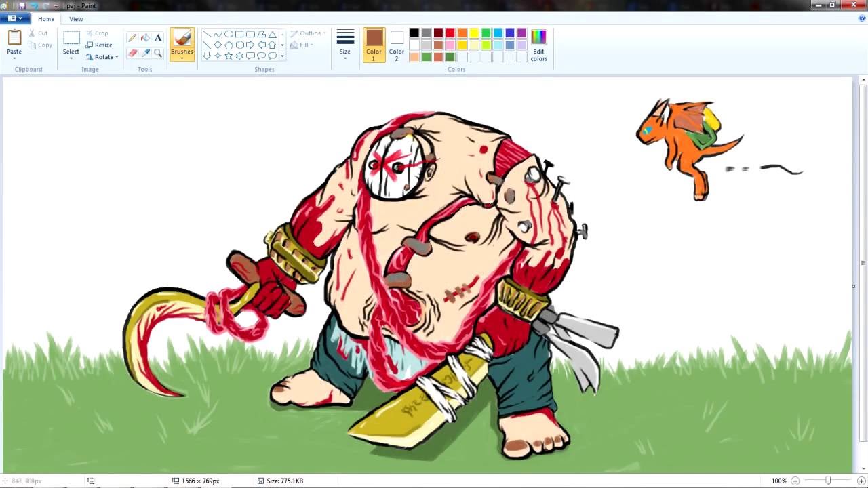Image resolution: width=868 pixels, height=488 pixels.
Task: Click the Brushes tool icon
Action: point(182,38)
